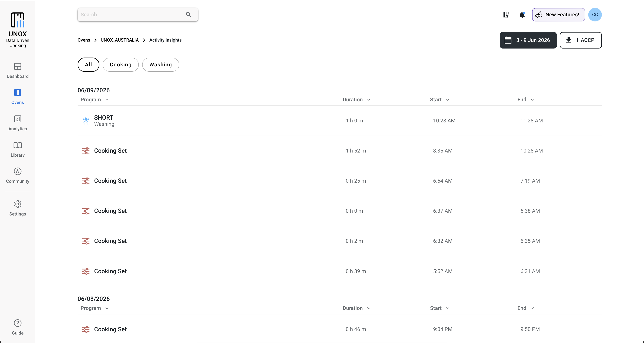Focus the Search input field

tap(137, 14)
